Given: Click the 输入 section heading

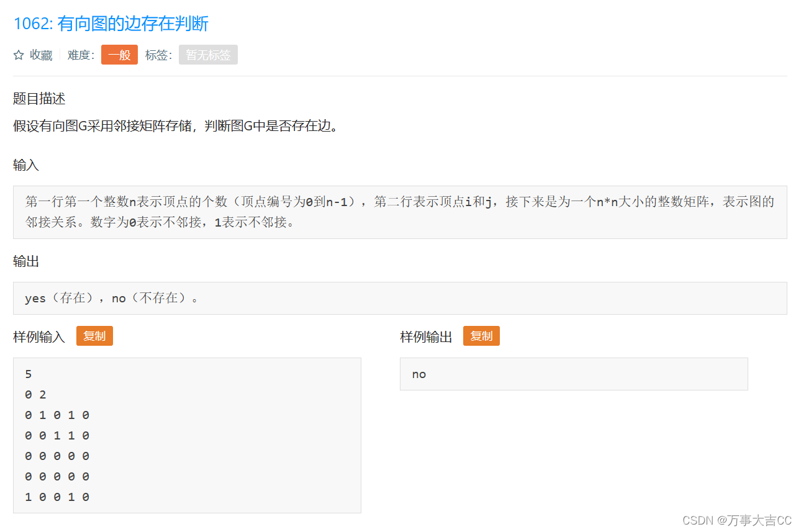Looking at the screenshot, I should click(x=26, y=165).
